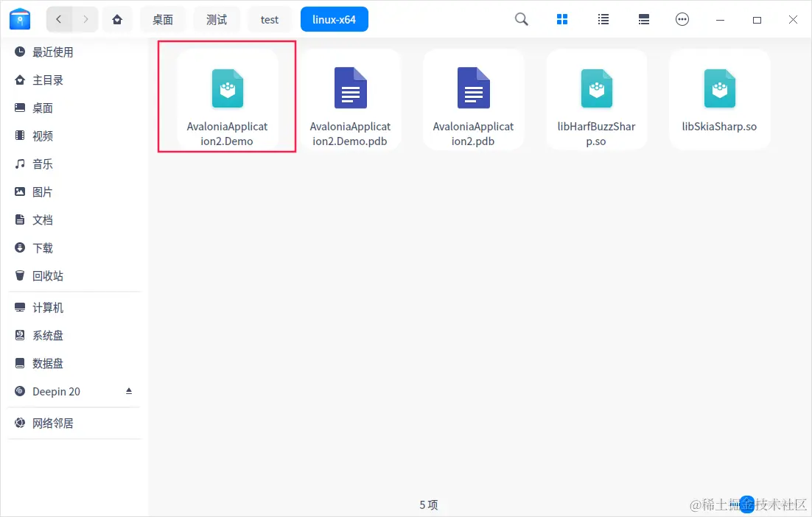Switch to compact detail view
812x517 pixels.
[644, 20]
